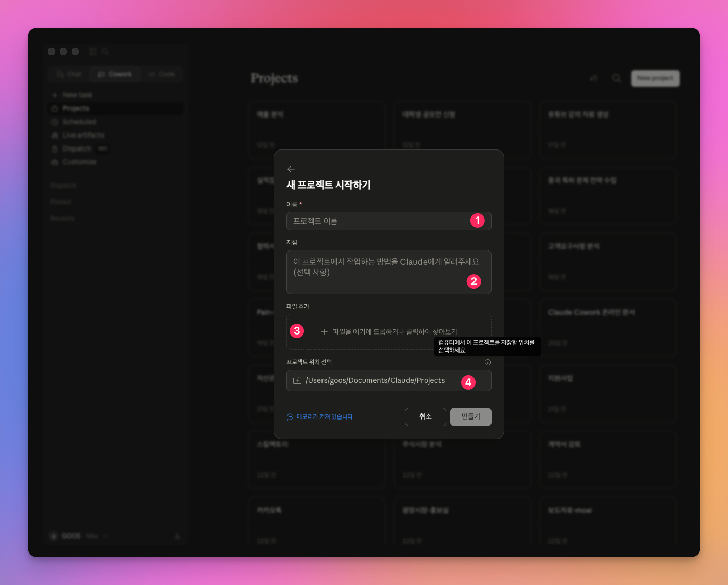Click the New project button in background
The image size is (728, 585).
(x=655, y=78)
